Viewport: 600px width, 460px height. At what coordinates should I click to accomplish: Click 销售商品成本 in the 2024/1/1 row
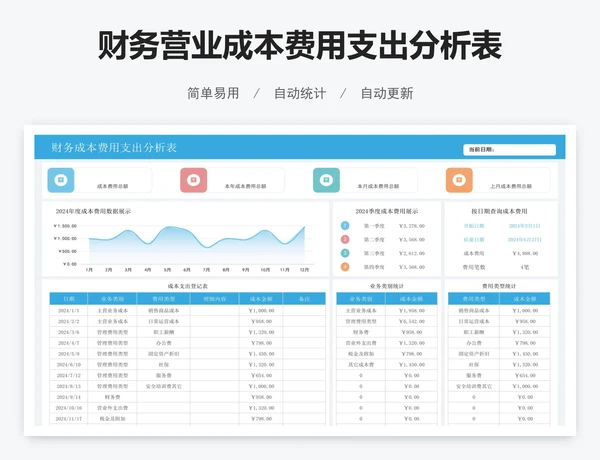164,310
